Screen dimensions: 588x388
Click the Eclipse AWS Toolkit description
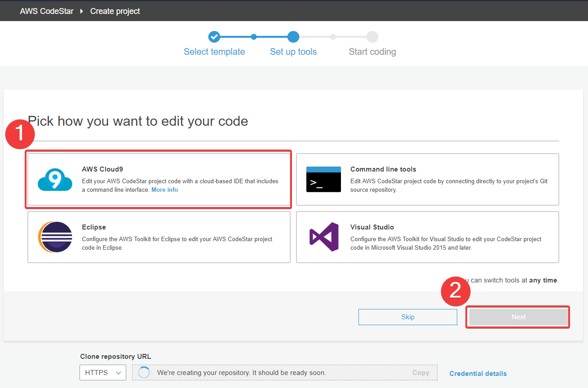click(x=177, y=243)
